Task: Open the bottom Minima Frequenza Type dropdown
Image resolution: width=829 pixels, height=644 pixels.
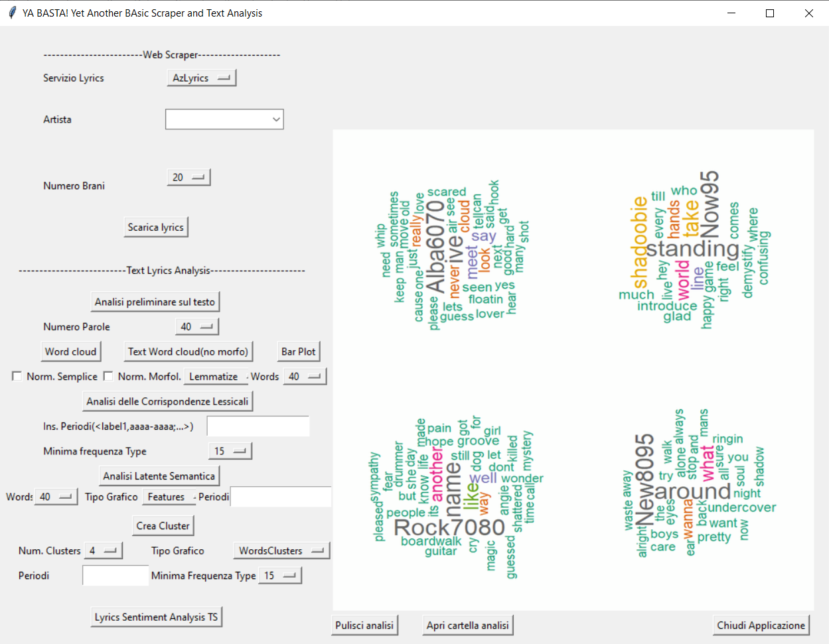Action: (280, 576)
